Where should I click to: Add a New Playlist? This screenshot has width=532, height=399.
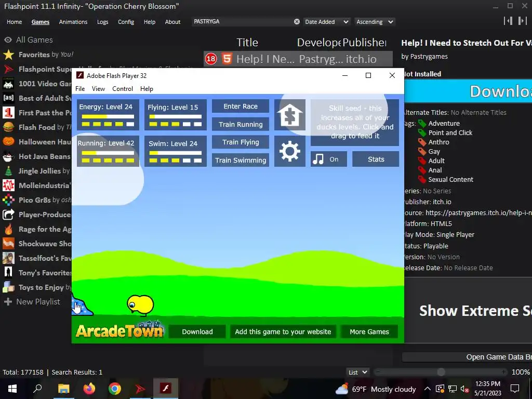tap(32, 302)
